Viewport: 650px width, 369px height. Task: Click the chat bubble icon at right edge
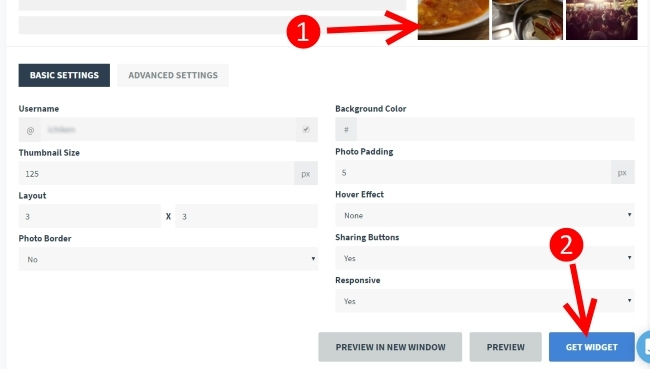pyautogui.click(x=644, y=347)
